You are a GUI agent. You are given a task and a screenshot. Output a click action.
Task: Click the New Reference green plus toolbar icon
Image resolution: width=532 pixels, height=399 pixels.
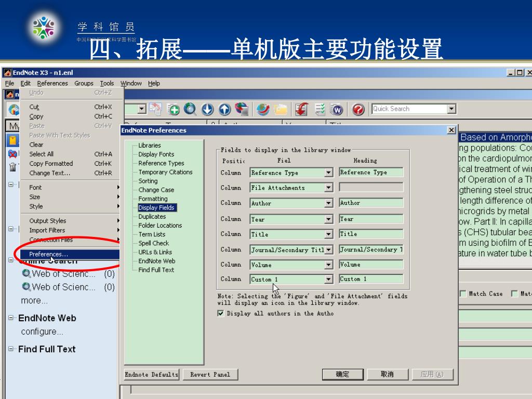tap(174, 109)
